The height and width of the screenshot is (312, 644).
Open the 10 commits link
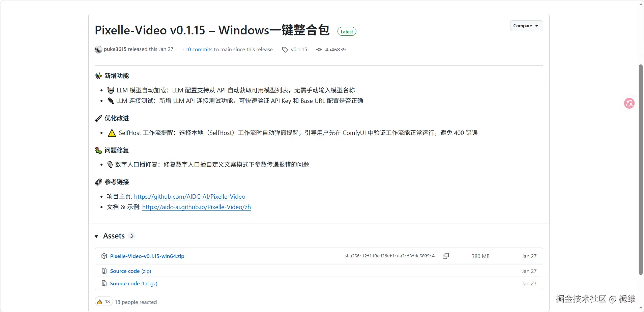click(x=199, y=50)
